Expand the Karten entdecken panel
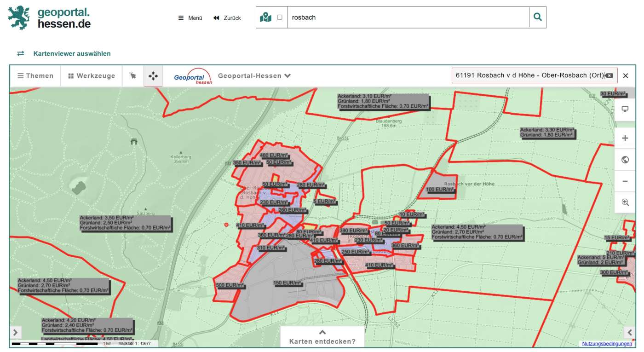 point(322,337)
